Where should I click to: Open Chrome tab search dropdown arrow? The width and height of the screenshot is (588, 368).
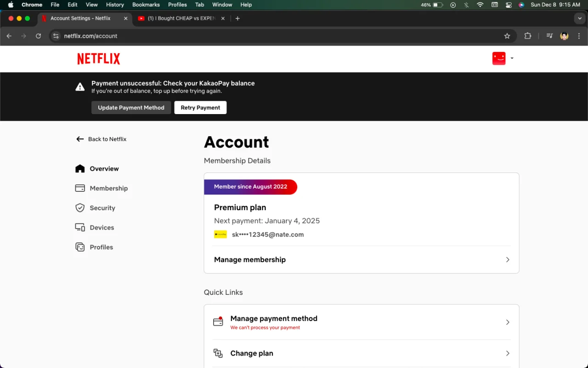click(580, 18)
